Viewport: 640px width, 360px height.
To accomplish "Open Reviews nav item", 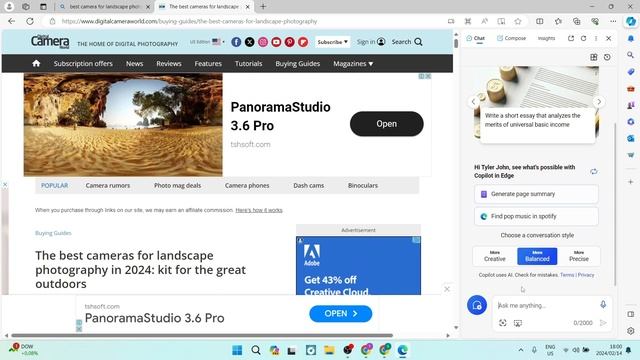I will coord(169,64).
